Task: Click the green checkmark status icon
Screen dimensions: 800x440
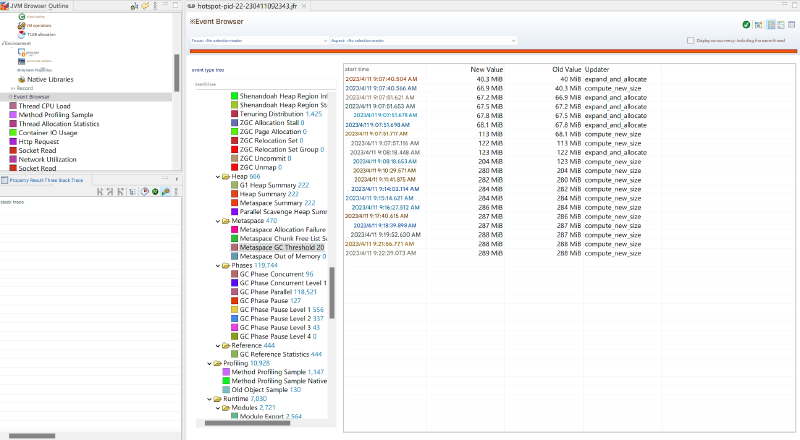Action: click(746, 24)
